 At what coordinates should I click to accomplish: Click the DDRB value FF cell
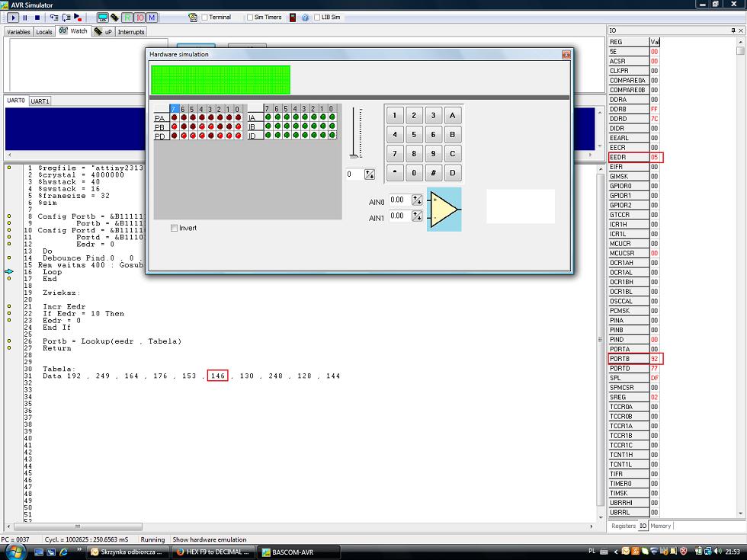pyautogui.click(x=655, y=109)
